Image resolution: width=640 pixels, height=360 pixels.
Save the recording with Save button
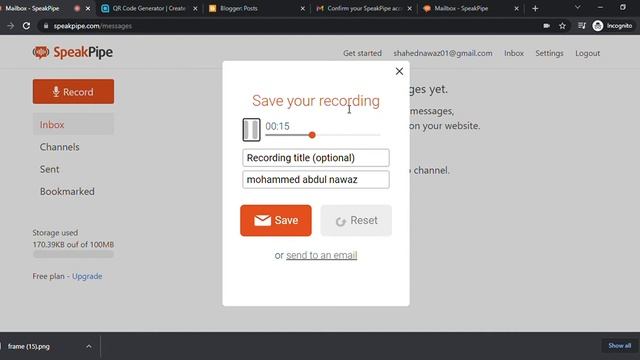pos(276,220)
